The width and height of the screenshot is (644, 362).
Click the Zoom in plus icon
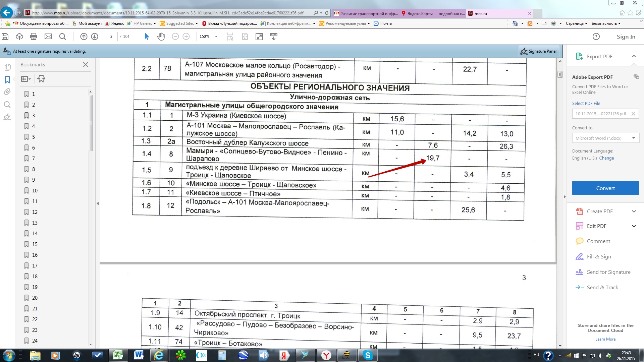[x=186, y=37]
